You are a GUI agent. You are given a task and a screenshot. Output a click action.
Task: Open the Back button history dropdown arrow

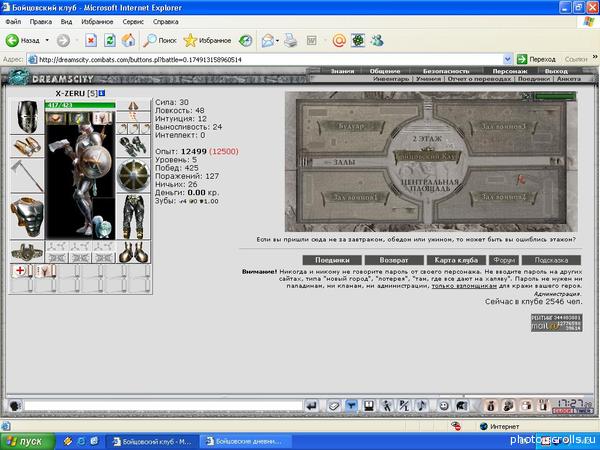click(x=47, y=40)
